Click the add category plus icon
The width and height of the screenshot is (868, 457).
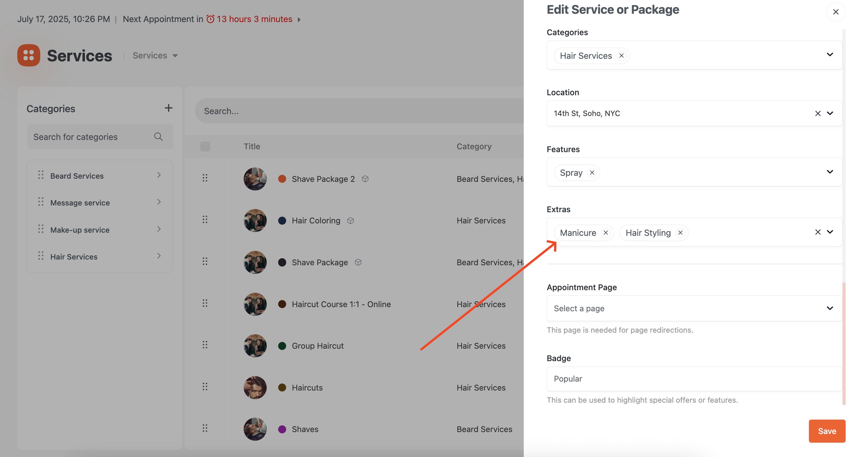[169, 108]
